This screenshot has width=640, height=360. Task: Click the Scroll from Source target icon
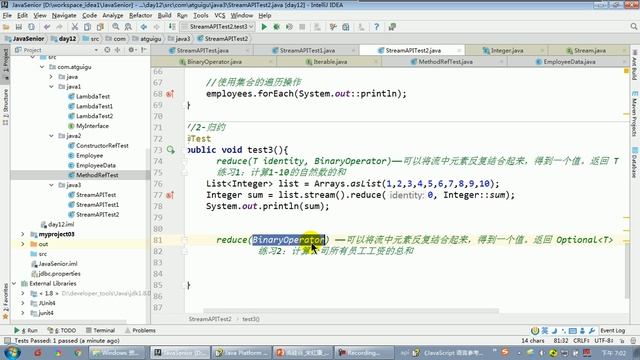click(x=107, y=50)
